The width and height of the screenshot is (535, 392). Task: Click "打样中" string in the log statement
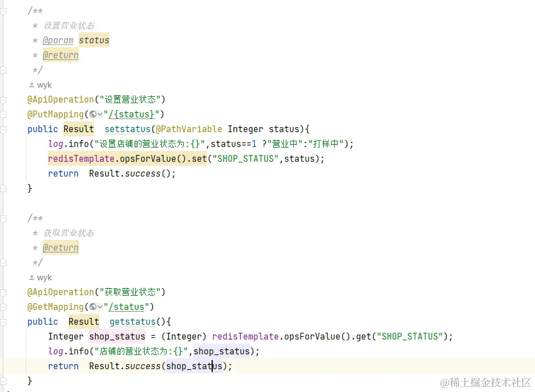tap(326, 144)
